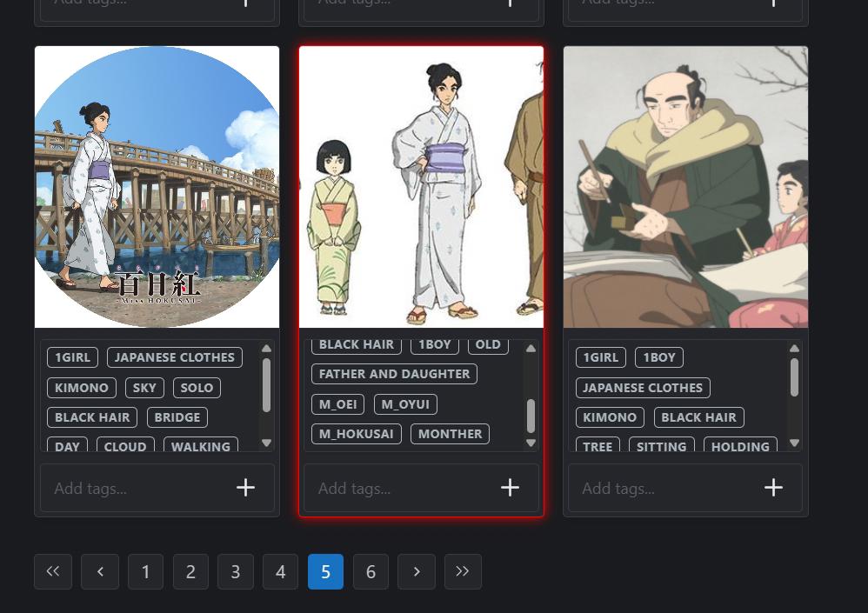Click JAPANESE CLOTHES tag on bridge card
Image resolution: width=868 pixels, height=613 pixels.
[174, 357]
